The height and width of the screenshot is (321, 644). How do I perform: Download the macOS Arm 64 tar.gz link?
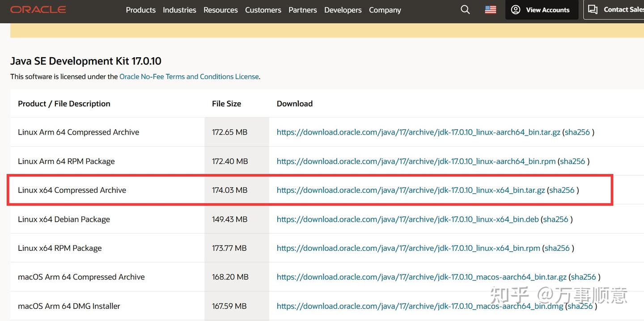pyautogui.click(x=421, y=277)
